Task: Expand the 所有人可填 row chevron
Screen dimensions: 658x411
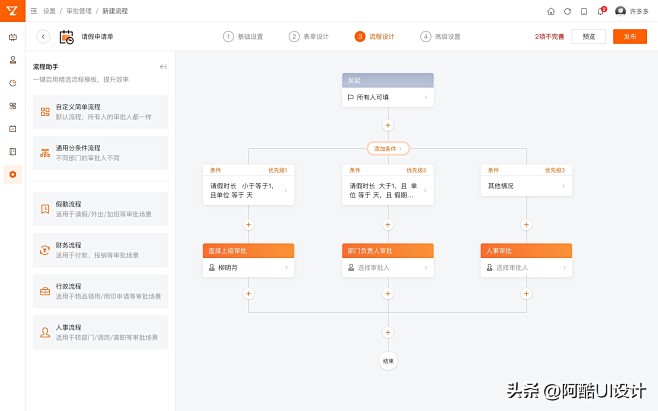Action: [x=426, y=97]
